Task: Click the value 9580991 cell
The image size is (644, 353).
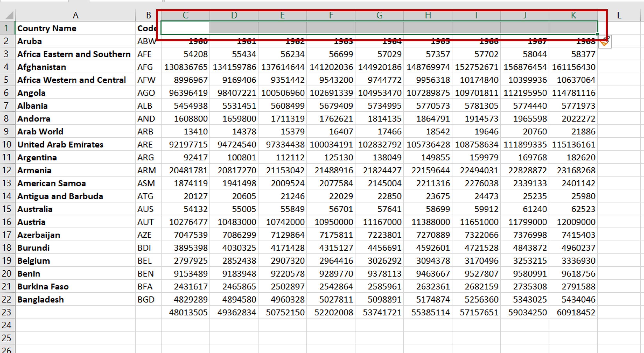Action: (525, 273)
